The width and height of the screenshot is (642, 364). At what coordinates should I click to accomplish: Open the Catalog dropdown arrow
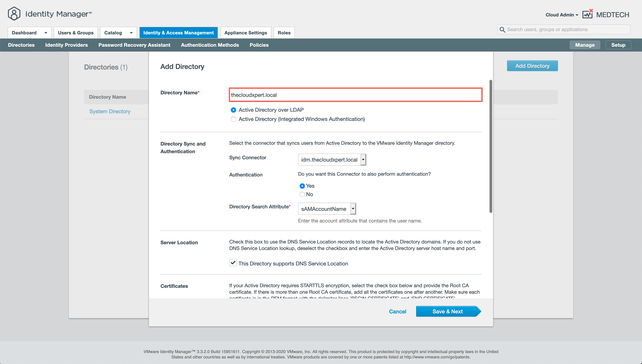point(131,33)
